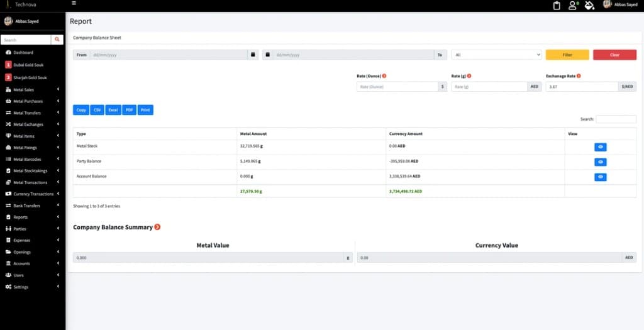Click the From date input field
Viewport: 644px width, 330px height.
point(169,55)
